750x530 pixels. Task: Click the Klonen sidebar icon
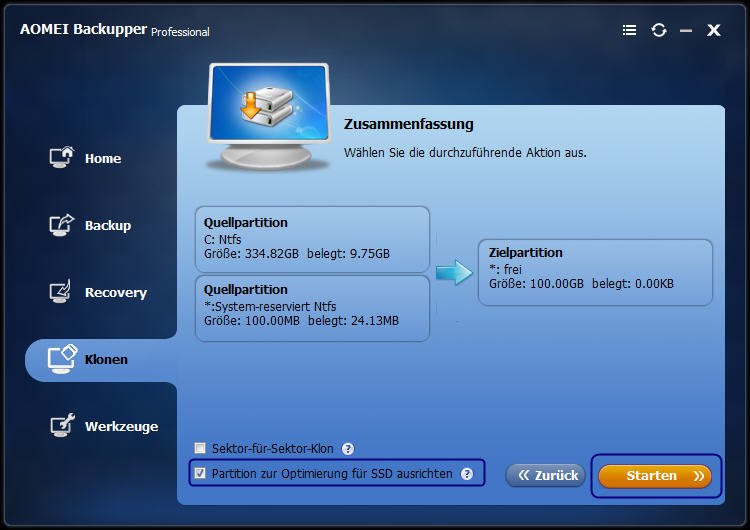(x=62, y=359)
